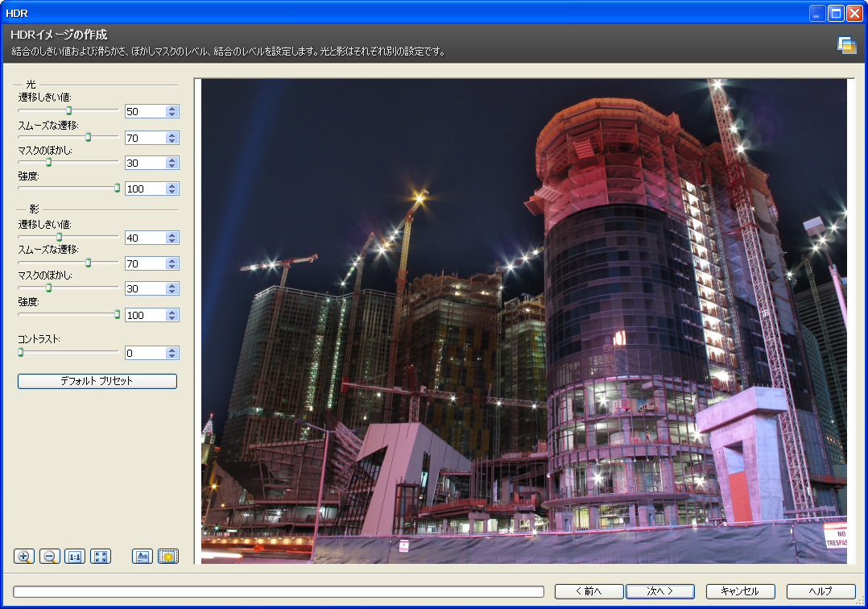Click spinner arrows for 影 強度 value

[x=172, y=315]
